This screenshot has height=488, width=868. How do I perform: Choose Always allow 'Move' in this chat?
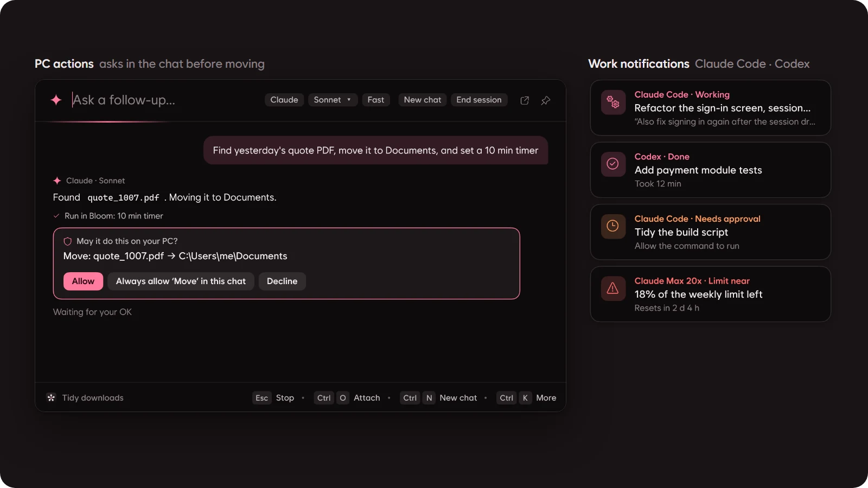tap(181, 281)
